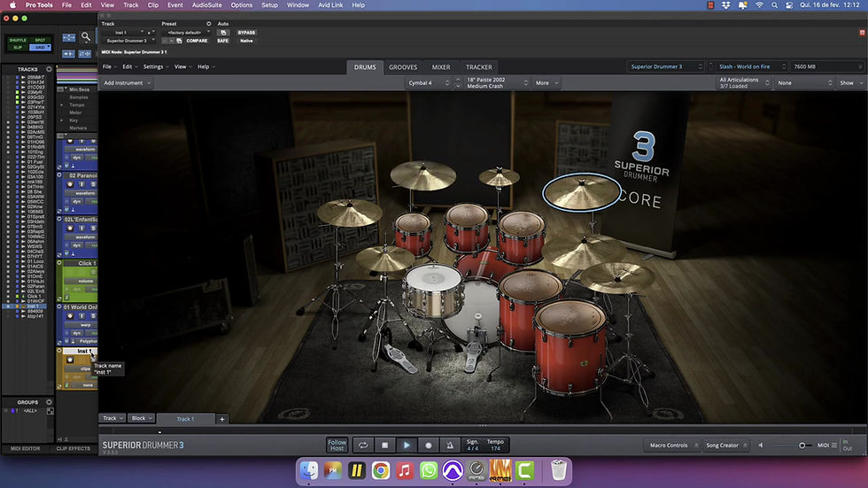Image resolution: width=868 pixels, height=488 pixels.
Task: Click the MIDI EDITOR button at bottom left
Action: pos(26,449)
